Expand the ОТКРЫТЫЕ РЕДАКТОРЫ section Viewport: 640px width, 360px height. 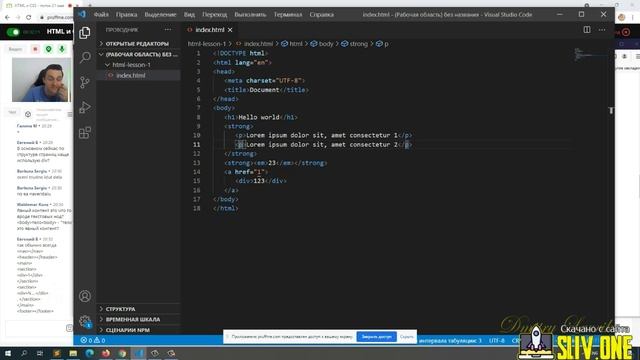137,43
